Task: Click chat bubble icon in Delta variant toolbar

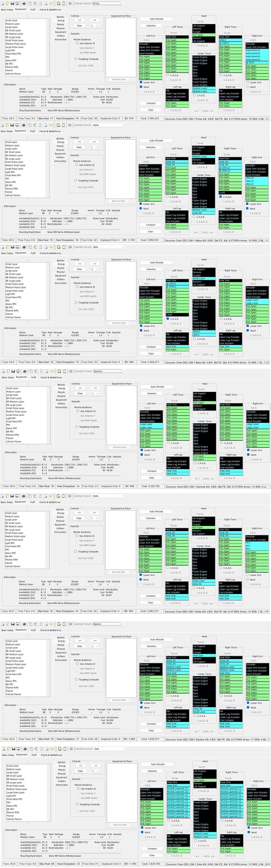Action: point(50,496)
